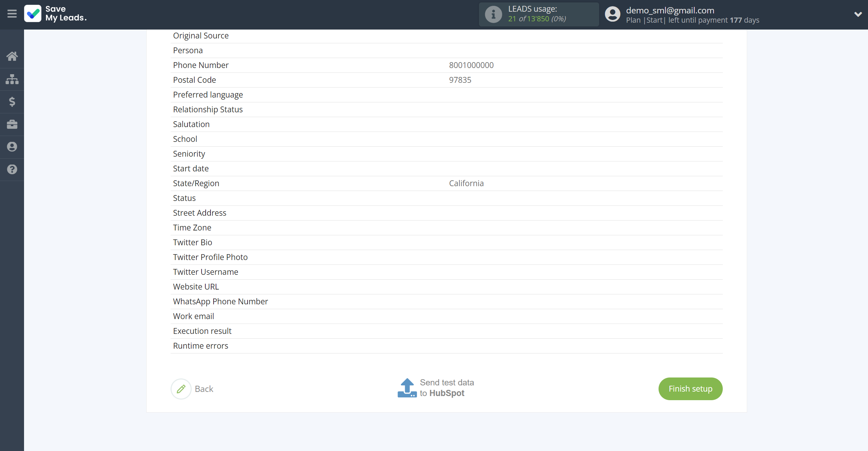The height and width of the screenshot is (451, 868).
Task: Open help question mark icon
Action: click(x=12, y=169)
